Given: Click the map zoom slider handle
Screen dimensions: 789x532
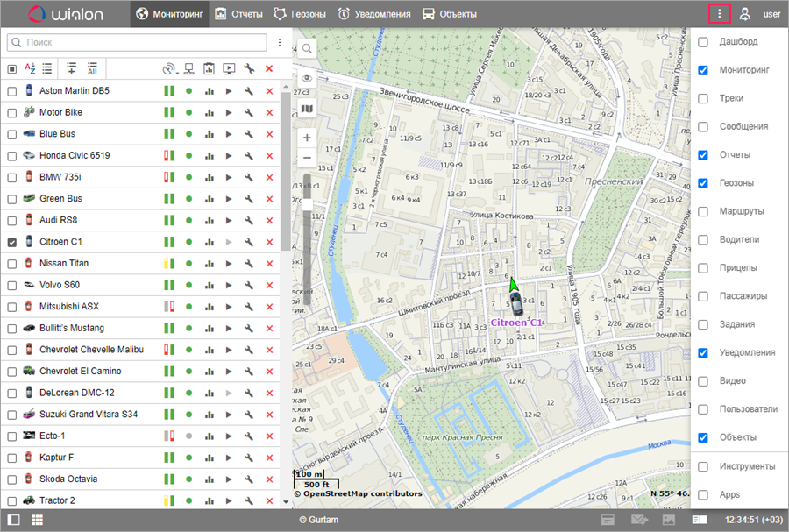Looking at the screenshot, I should pos(307,204).
